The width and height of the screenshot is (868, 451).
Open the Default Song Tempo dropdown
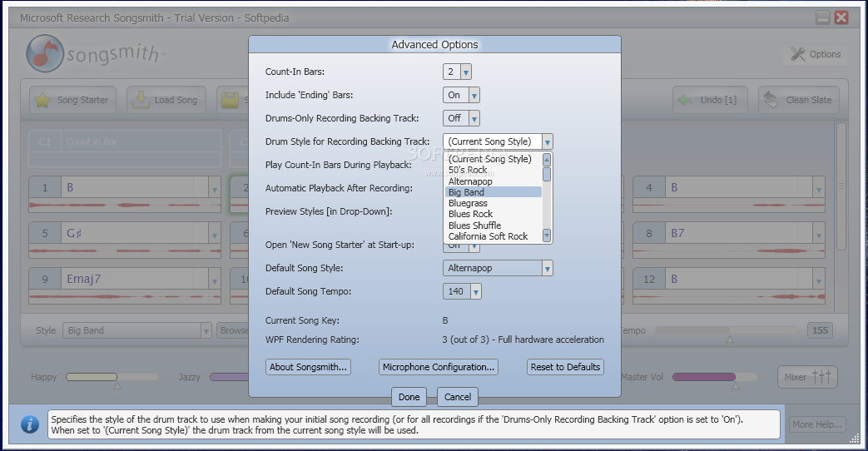[x=475, y=291]
